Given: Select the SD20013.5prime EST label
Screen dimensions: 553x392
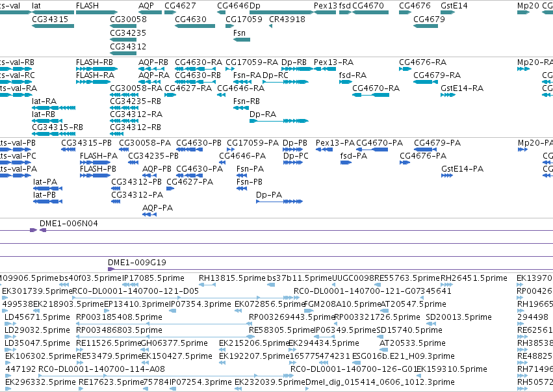Looking at the screenshot, I should (x=459, y=317).
